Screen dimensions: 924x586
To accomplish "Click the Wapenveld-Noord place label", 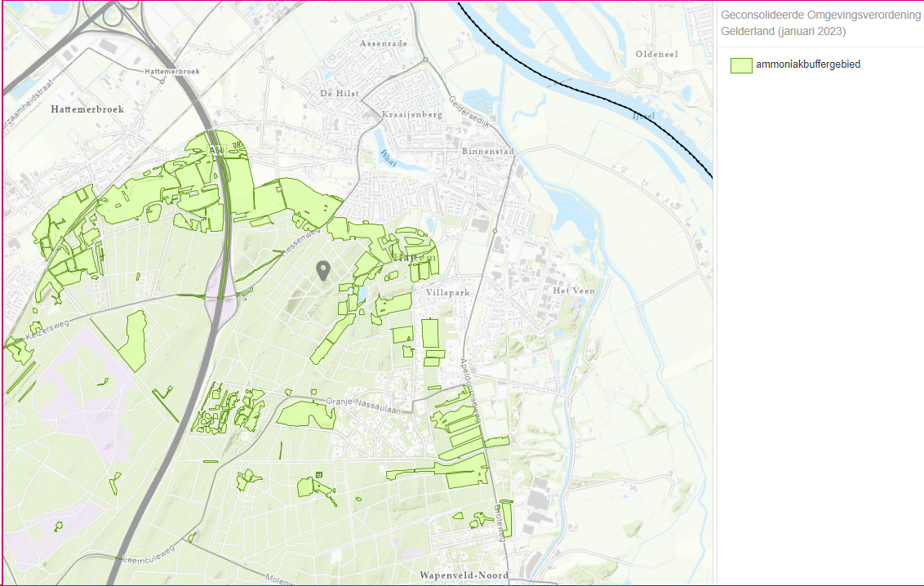I will 464,575.
